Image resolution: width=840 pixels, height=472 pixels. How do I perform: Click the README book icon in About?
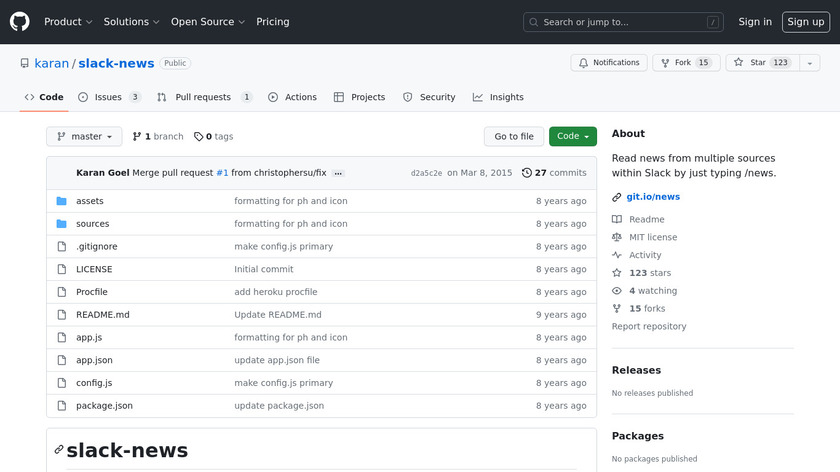[617, 219]
